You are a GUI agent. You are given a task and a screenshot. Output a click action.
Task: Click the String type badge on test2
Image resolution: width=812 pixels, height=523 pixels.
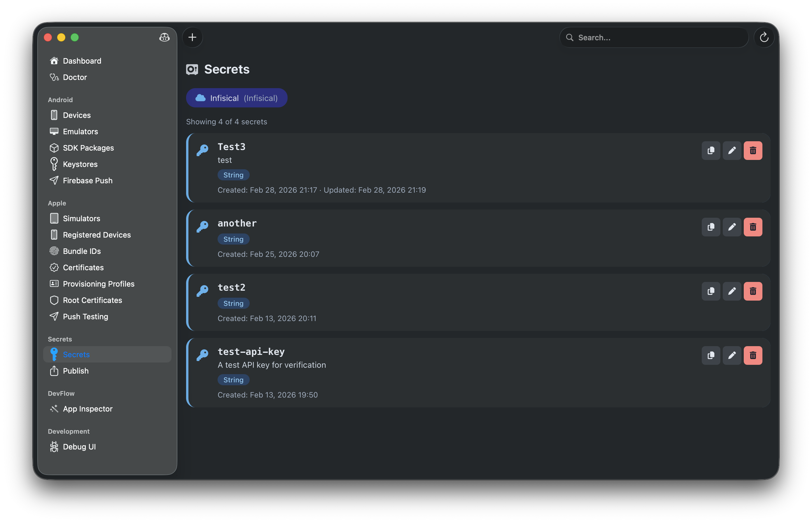point(233,303)
